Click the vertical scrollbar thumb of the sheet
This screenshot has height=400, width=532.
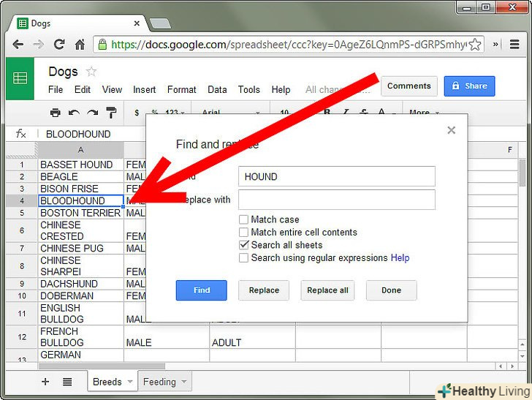click(x=522, y=173)
